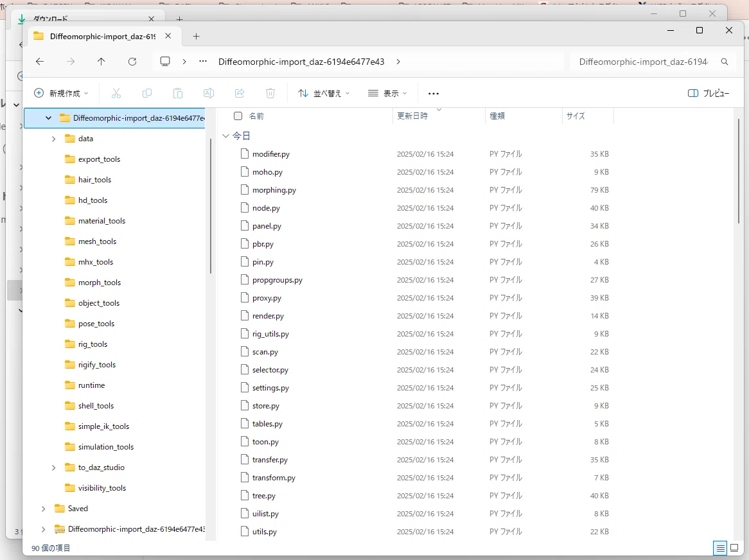Viewport: 749px width, 560px height.
Task: Expand the to_daz_studio folder node
Action: [53, 468]
